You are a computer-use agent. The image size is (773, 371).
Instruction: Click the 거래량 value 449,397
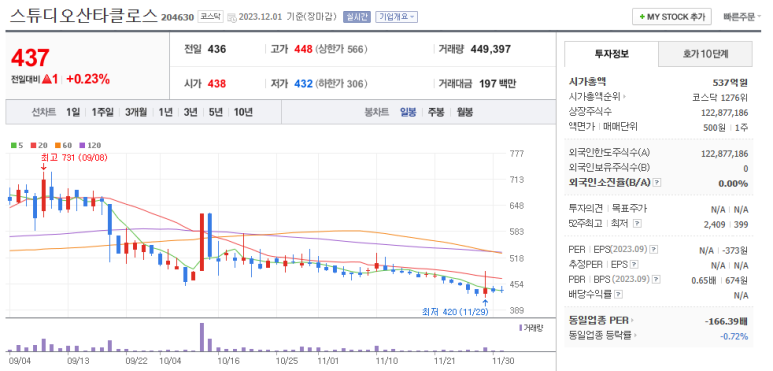(x=491, y=49)
